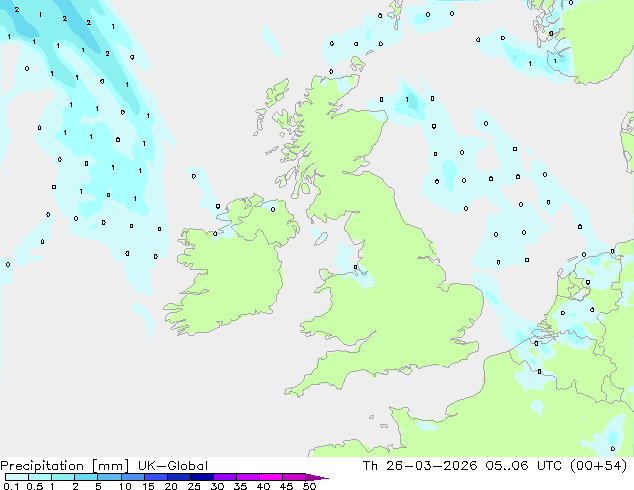634x490 pixels.
Task: Click the 1–2 mm legend swatch
Action: tap(63, 477)
